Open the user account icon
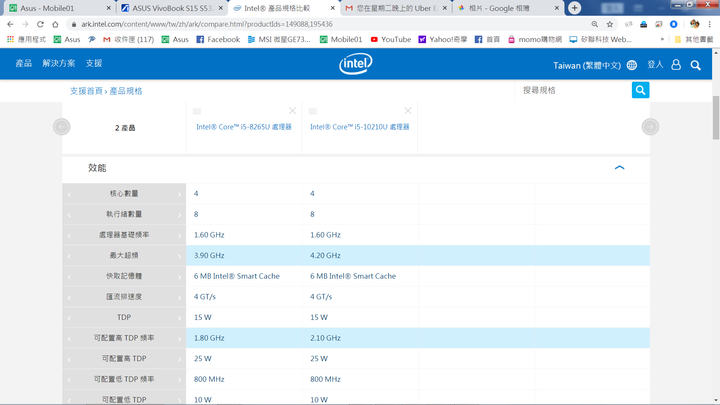The height and width of the screenshot is (405, 720). [x=676, y=65]
